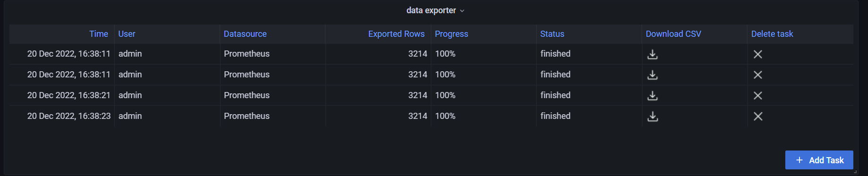Use the panel resize handle at bottom corner

pos(856,172)
